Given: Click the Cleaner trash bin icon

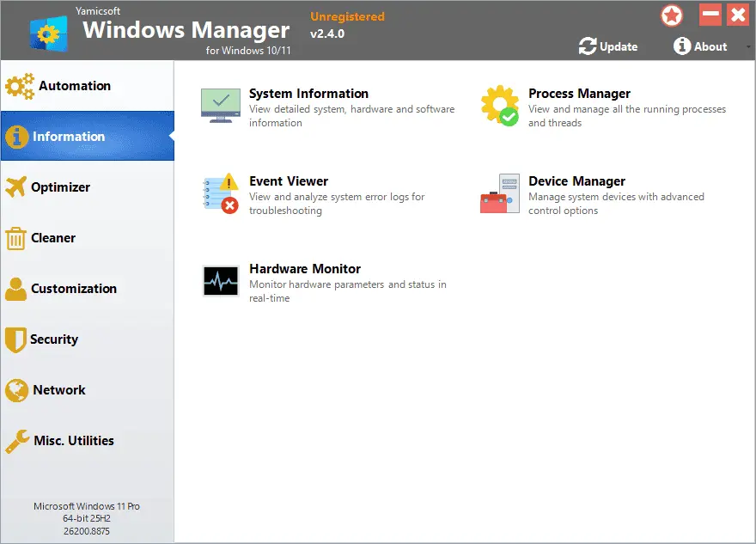Looking at the screenshot, I should click(x=16, y=238).
